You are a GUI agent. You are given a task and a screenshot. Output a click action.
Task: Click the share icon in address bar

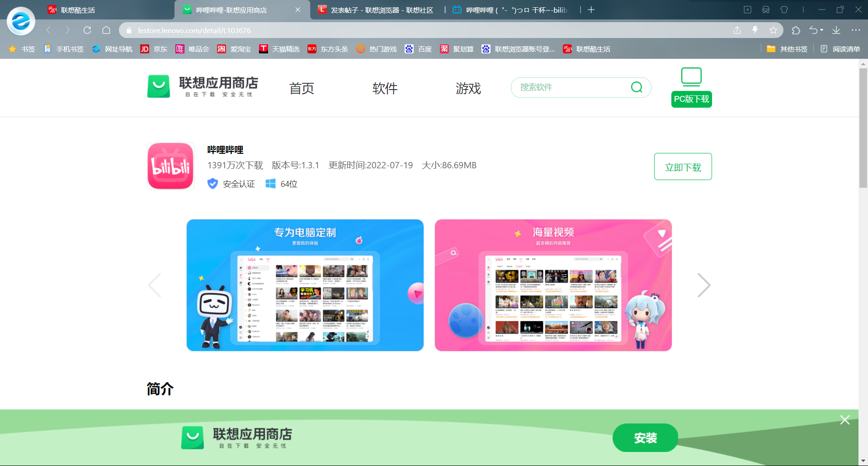pos(737,30)
